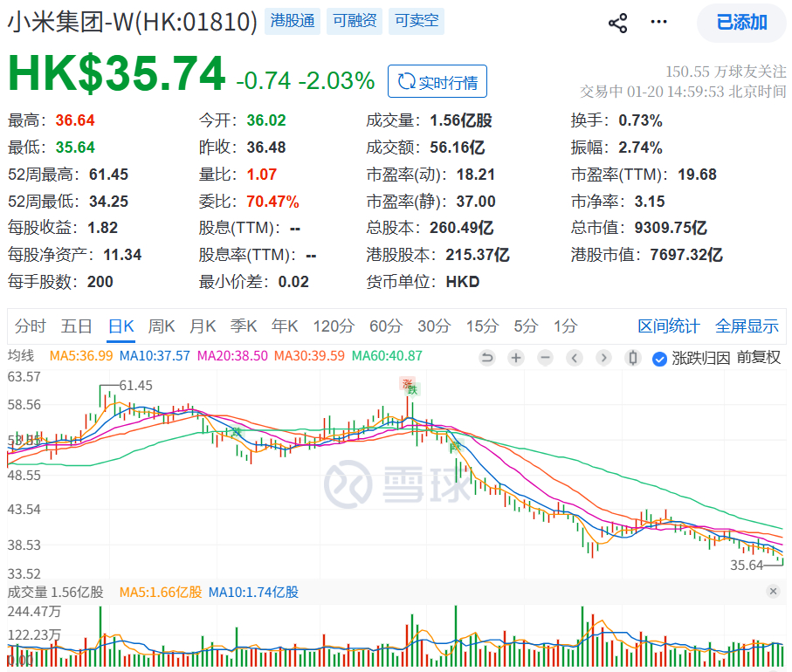Open the more options ellipsis menu

click(658, 23)
